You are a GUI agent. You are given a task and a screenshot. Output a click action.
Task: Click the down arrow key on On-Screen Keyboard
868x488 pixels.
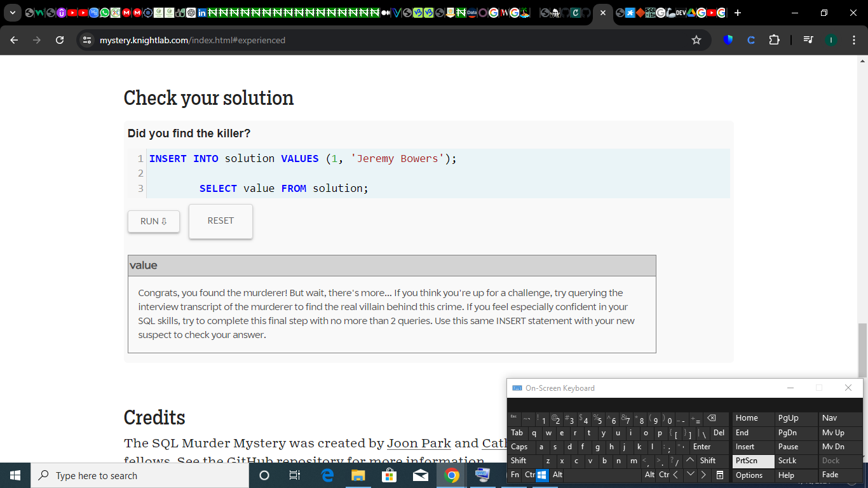point(690,475)
